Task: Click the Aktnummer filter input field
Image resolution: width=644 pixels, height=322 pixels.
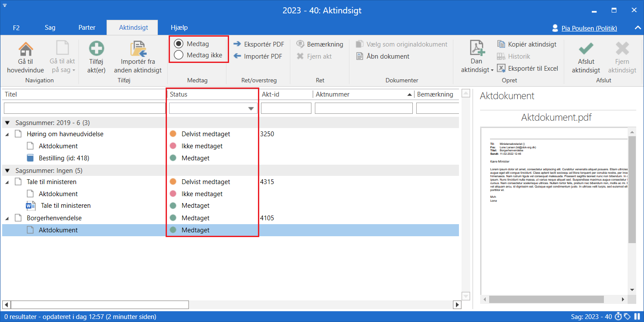Action: point(364,108)
